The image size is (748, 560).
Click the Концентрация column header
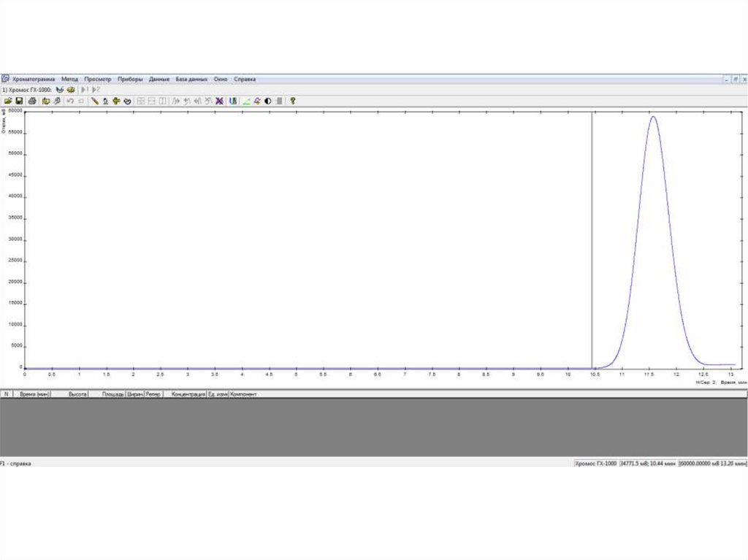click(187, 394)
